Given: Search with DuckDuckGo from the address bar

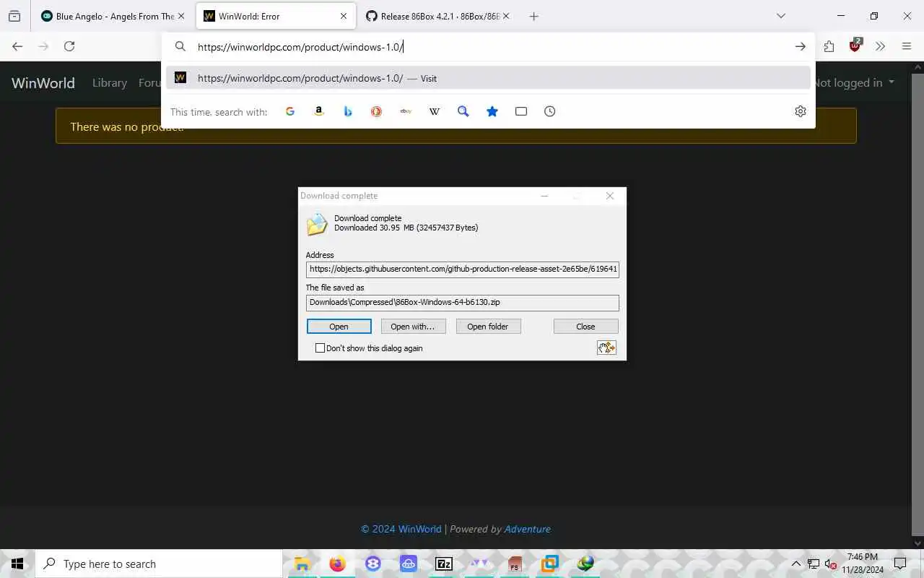Looking at the screenshot, I should tap(376, 111).
